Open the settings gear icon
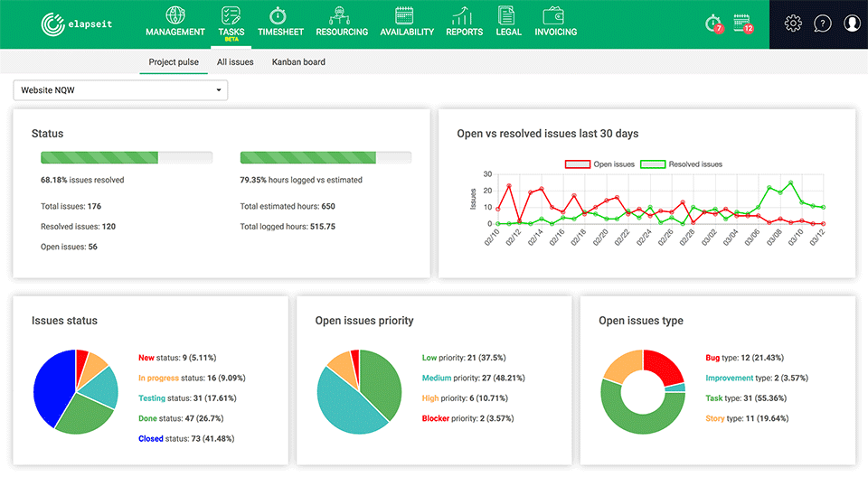Screen dimensions: 868x477 (x=793, y=23)
